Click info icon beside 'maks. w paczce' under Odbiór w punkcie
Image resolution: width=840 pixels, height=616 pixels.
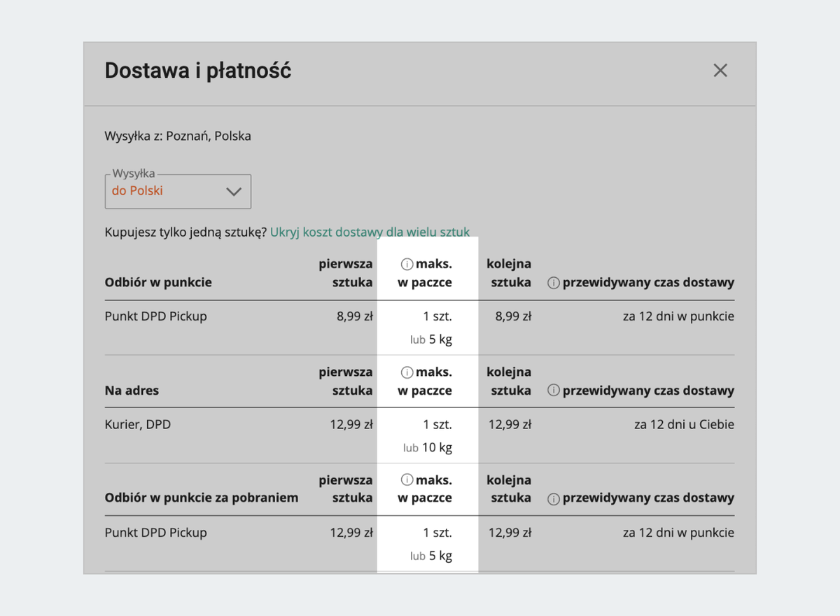(x=406, y=264)
